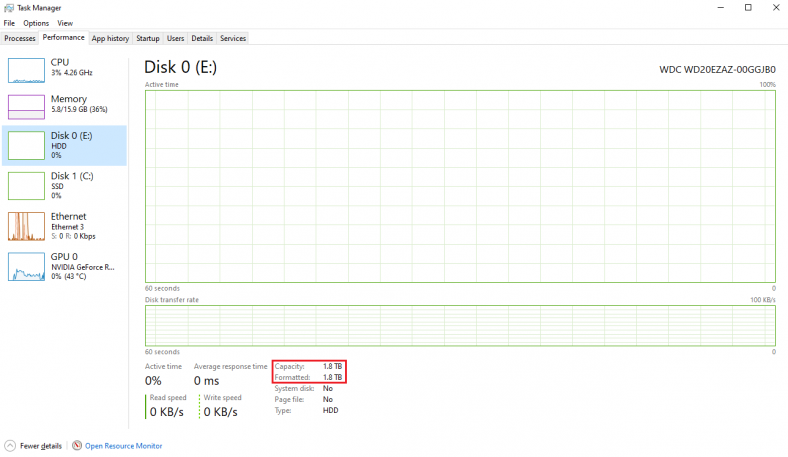Viewport: 788px width, 457px height.
Task: Open the Details tab
Action: 202,38
